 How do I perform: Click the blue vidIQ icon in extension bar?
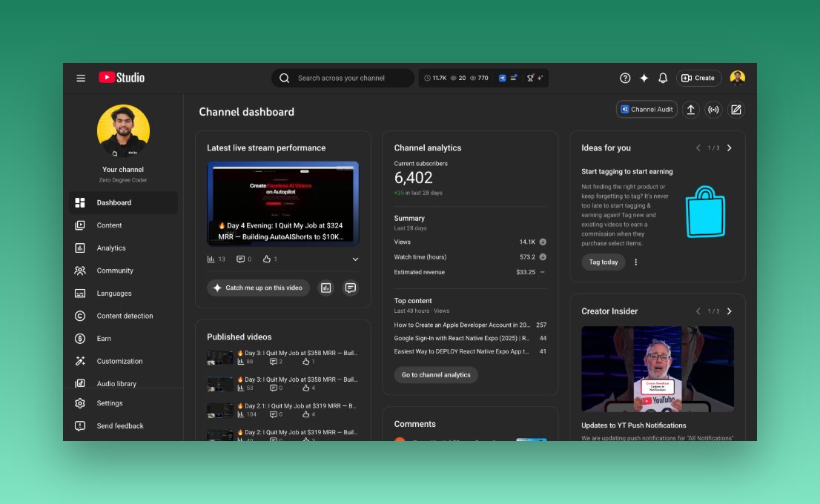coord(502,78)
